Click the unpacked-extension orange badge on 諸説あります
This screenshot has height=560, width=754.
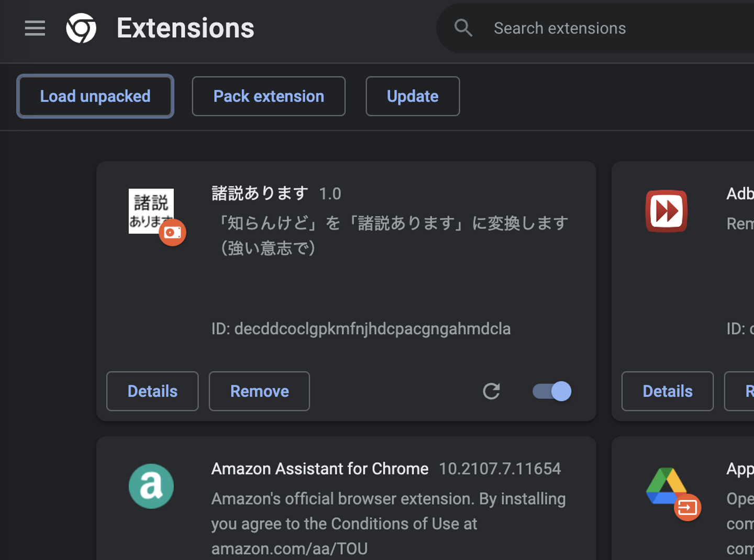coord(172,232)
